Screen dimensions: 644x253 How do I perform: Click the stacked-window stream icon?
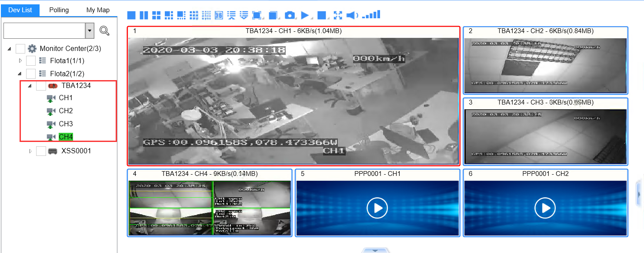click(273, 15)
